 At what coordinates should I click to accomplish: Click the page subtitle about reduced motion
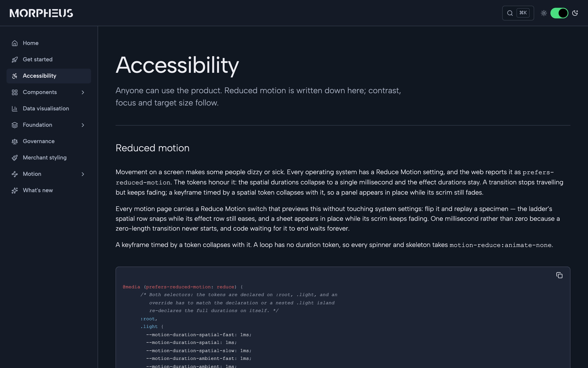click(x=258, y=97)
